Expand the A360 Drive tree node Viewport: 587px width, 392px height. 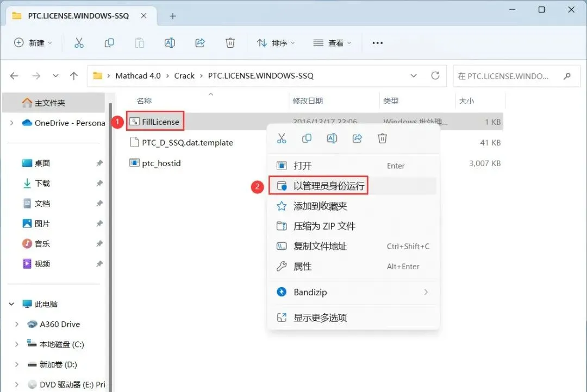tap(16, 324)
